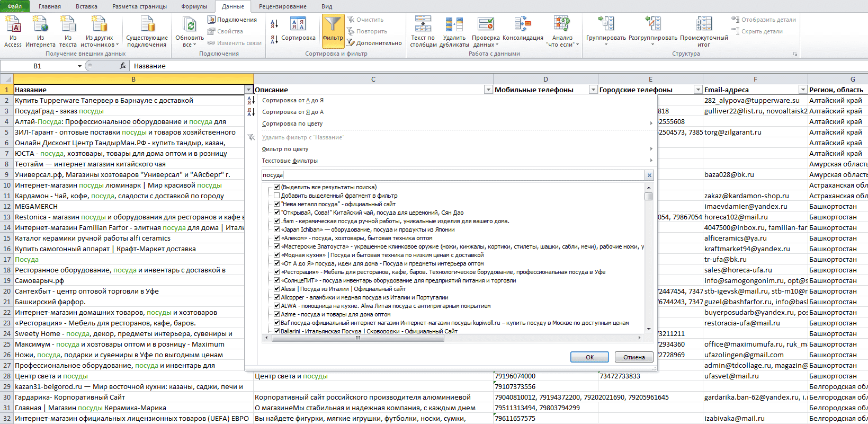This screenshot has height=424, width=868.
Task: Click the 'Группировать' icon
Action: coord(606,24)
